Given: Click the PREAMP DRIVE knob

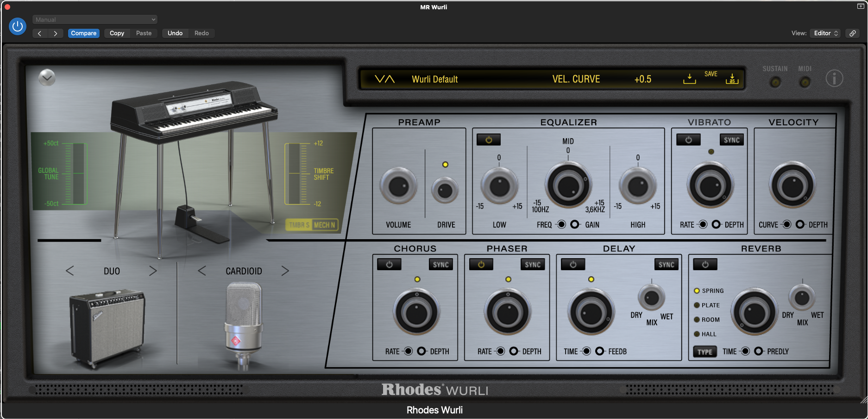Looking at the screenshot, I should click(445, 190).
